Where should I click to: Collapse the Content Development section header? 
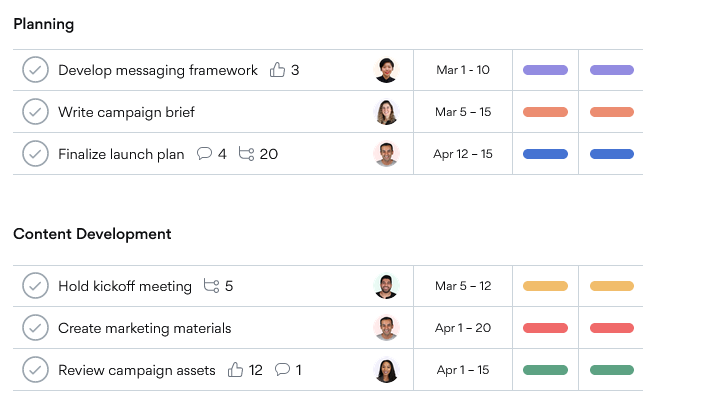point(92,234)
